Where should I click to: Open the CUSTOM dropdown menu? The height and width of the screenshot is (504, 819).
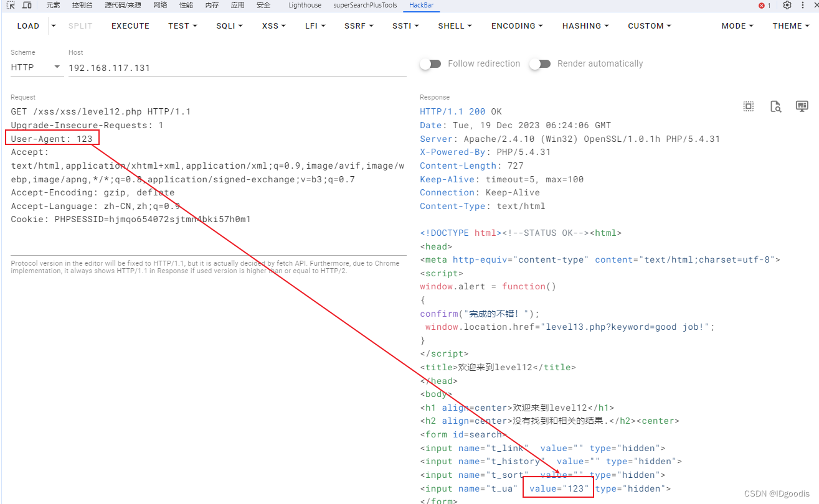point(650,26)
